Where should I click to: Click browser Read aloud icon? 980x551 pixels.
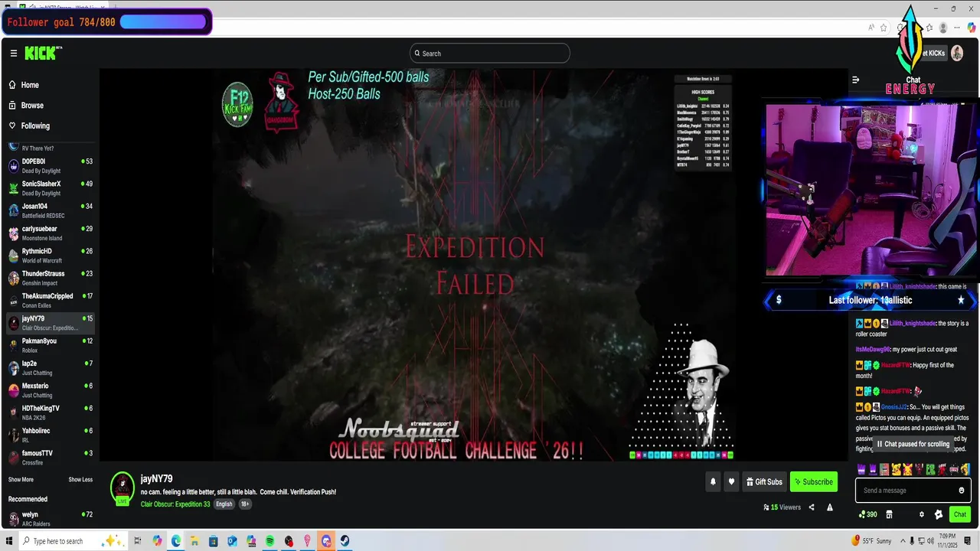click(x=871, y=28)
